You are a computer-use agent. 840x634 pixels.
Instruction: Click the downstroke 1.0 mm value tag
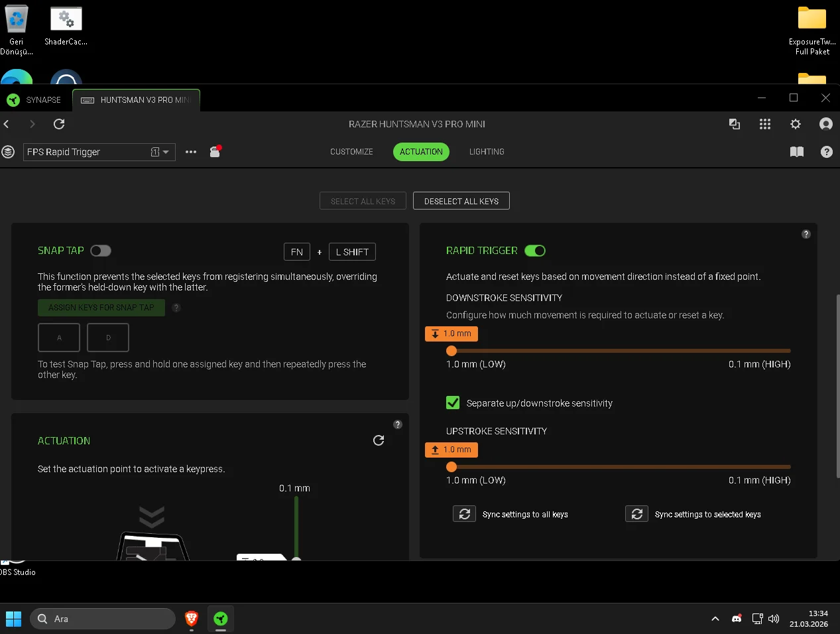pos(451,334)
